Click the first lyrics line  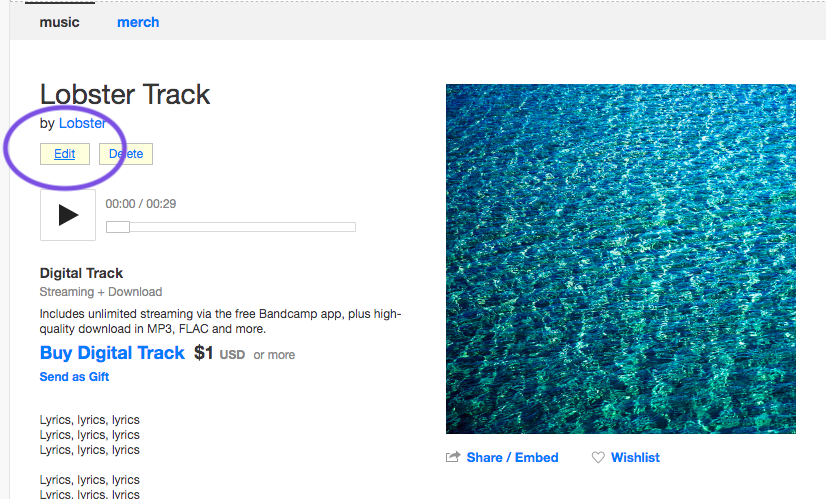(x=90, y=420)
